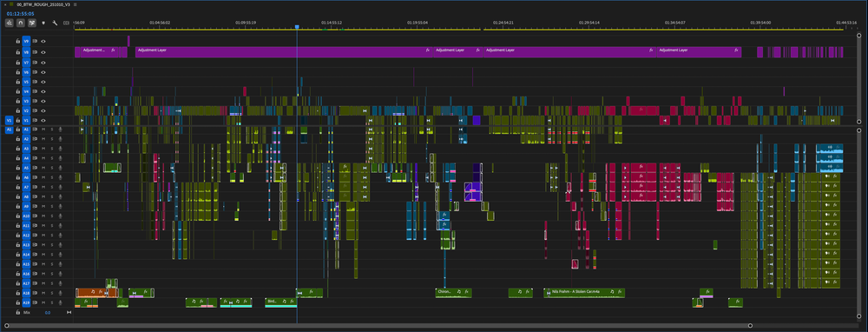This screenshot has height=332, width=868.
Task: Toggle the timeline Snap magnet icon
Action: 21,23
